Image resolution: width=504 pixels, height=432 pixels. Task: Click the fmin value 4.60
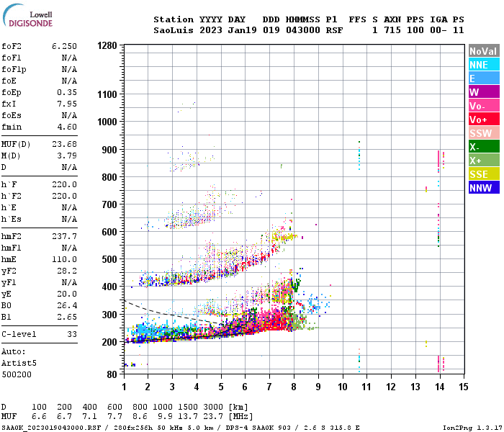[x=67, y=127]
